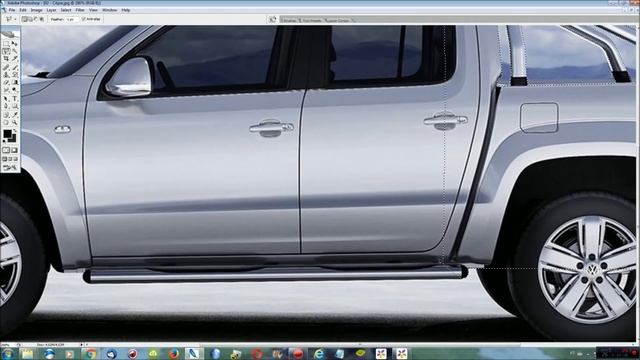Open the Select menu

tap(66, 10)
